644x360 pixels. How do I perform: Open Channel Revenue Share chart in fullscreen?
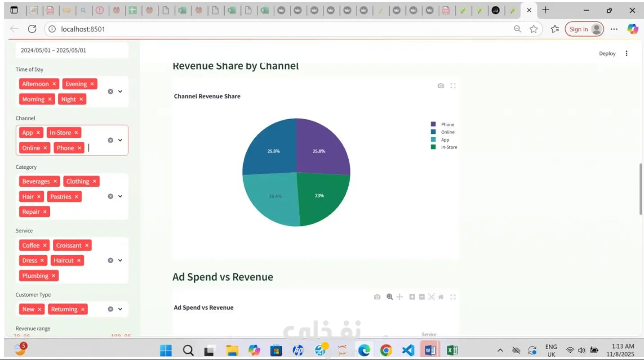pyautogui.click(x=453, y=85)
